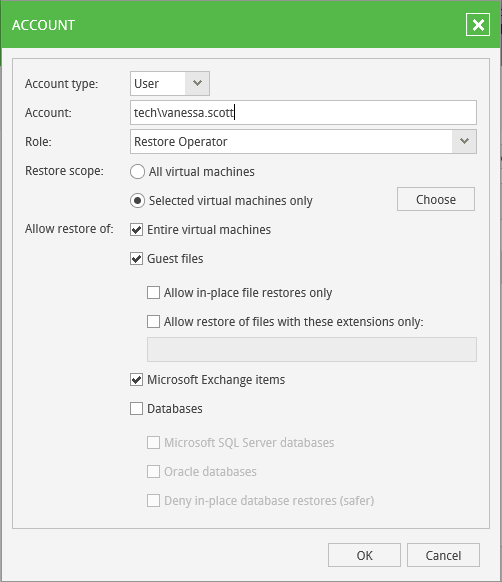Select the All virtual machines radio button
The image size is (502, 582).
(137, 172)
